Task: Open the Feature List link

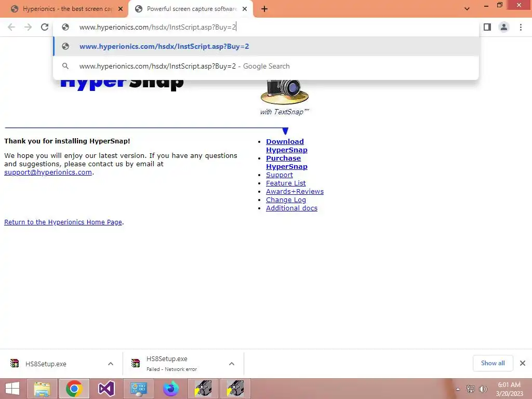Action: (286, 183)
